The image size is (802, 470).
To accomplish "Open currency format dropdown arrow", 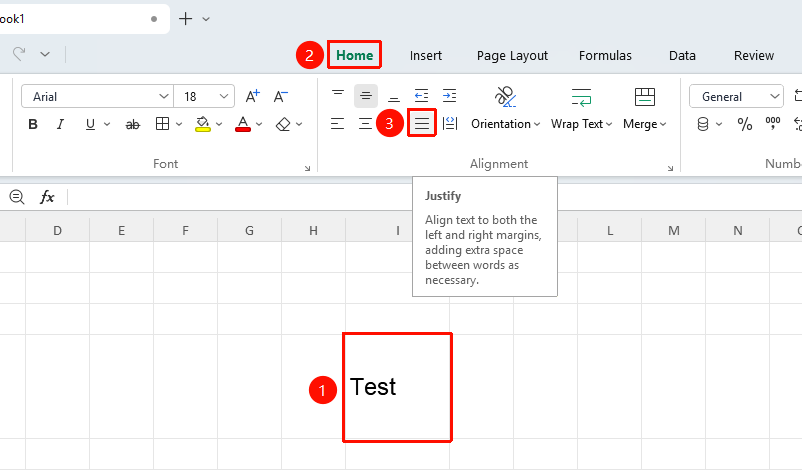I will tap(719, 124).
